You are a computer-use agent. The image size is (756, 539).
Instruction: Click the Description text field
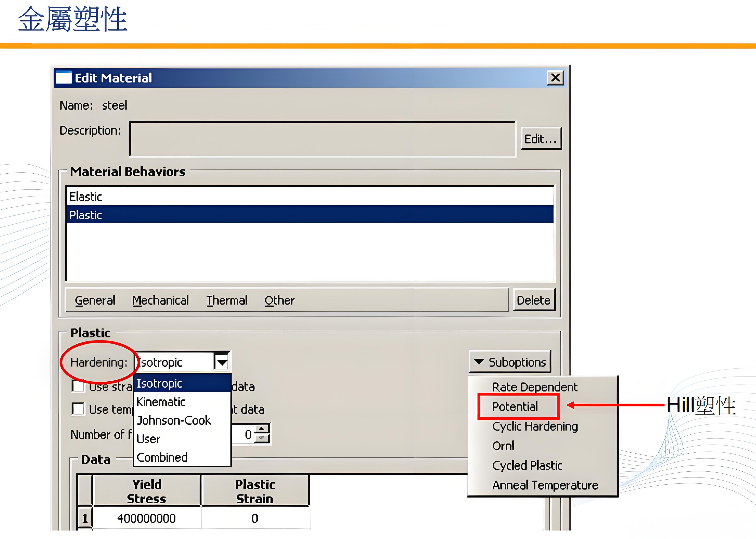click(322, 139)
